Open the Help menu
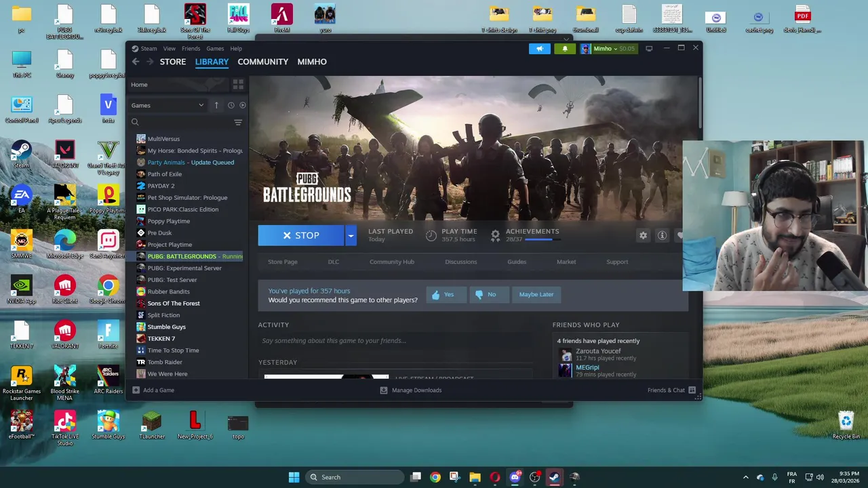 pos(236,49)
